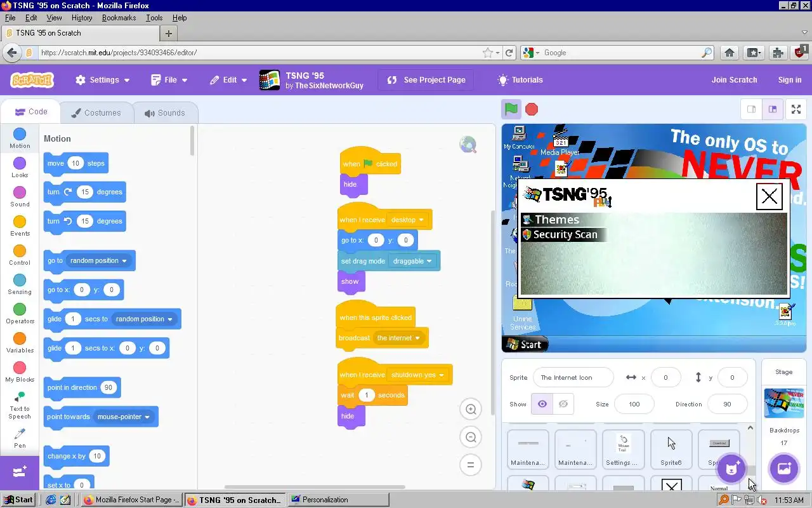
Task: Switch to the Costumes tab
Action: coord(96,113)
